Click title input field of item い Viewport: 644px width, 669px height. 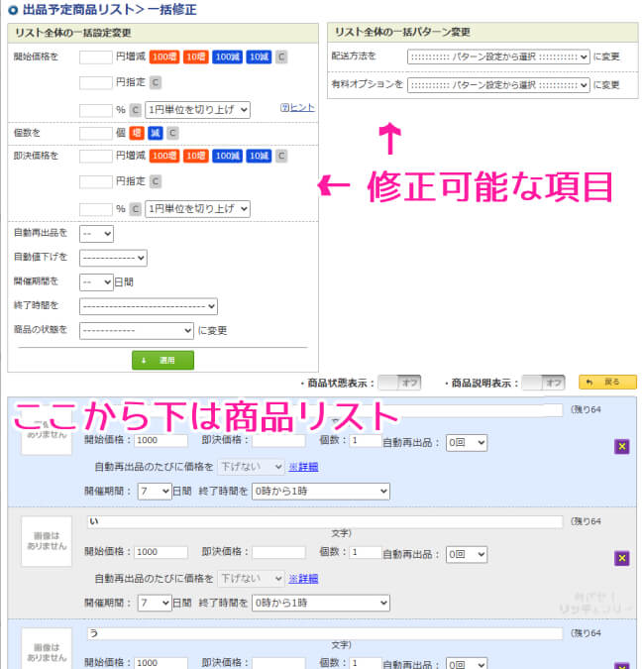coord(324,520)
